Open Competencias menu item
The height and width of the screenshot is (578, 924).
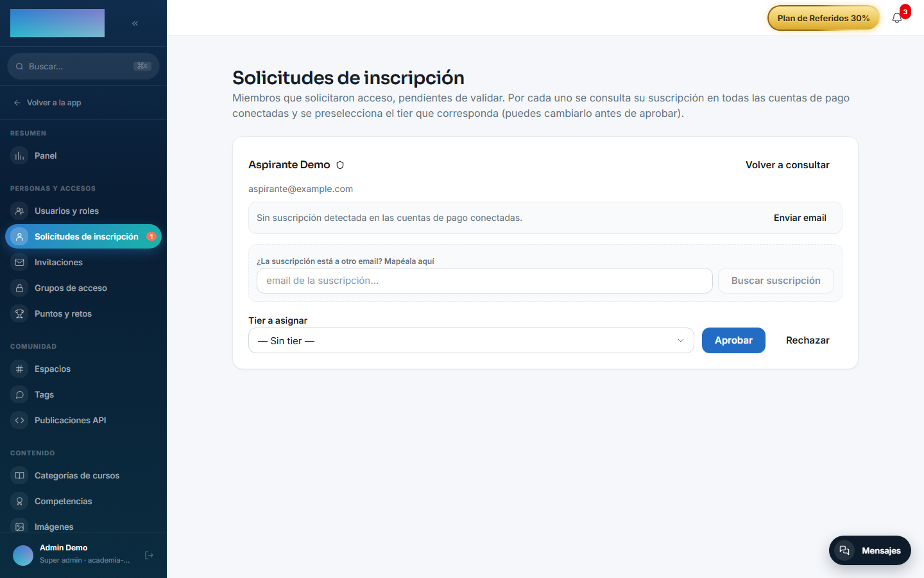[x=83, y=502]
